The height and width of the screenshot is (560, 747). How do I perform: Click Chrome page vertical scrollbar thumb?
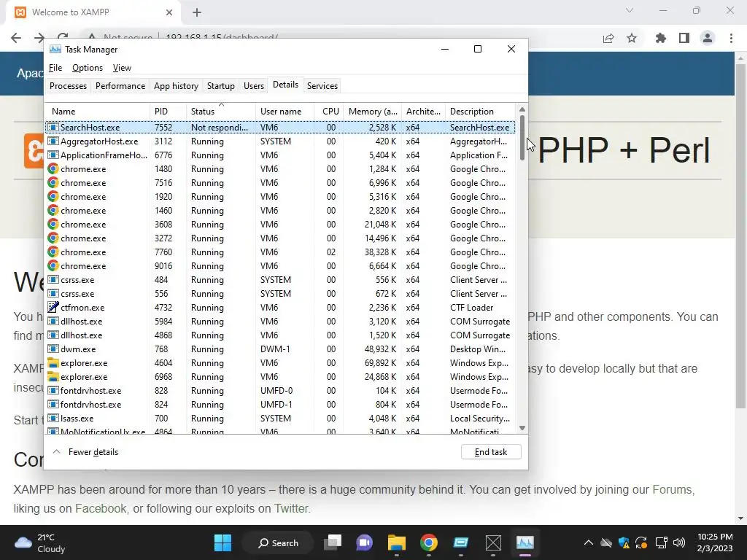click(x=740, y=236)
